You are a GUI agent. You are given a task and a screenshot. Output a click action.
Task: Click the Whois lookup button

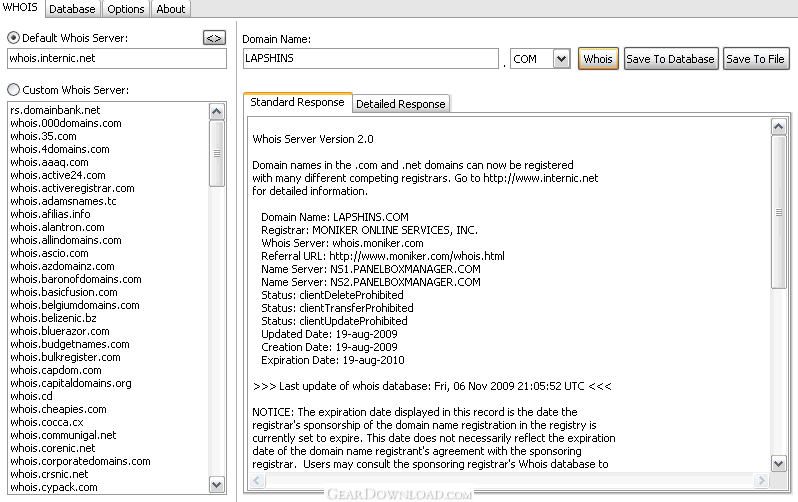point(598,59)
